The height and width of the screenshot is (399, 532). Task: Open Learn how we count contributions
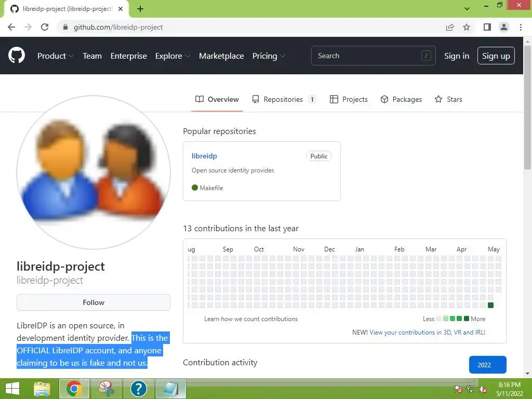coord(251,319)
